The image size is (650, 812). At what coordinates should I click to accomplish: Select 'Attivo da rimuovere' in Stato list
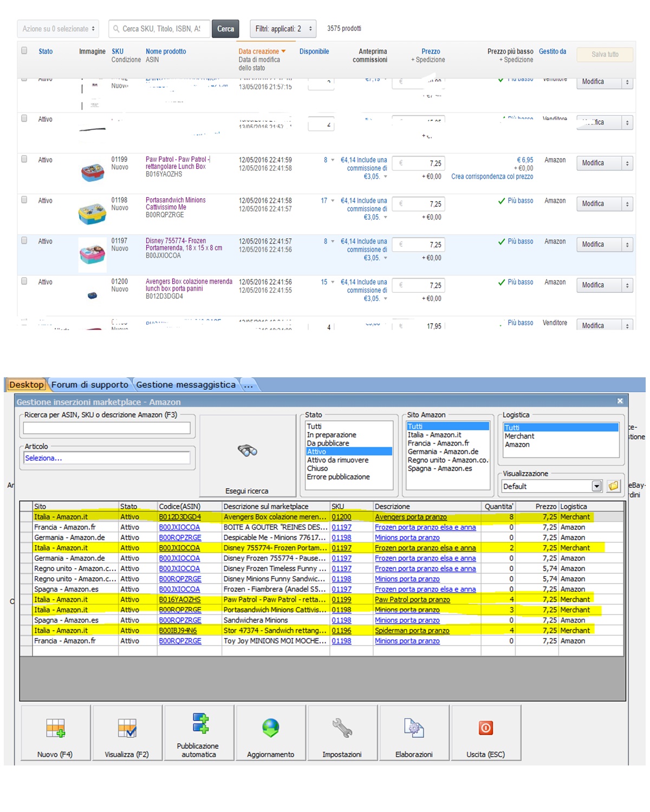[x=337, y=460]
